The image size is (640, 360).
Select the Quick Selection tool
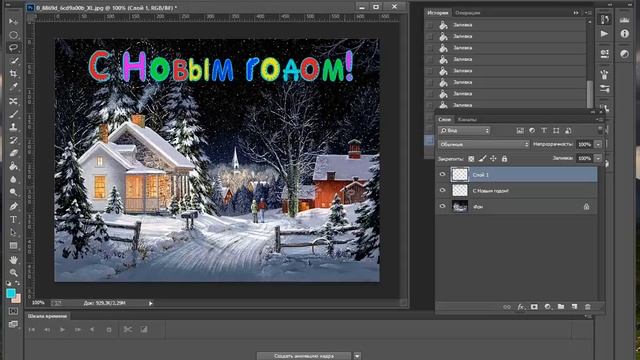[x=13, y=61]
